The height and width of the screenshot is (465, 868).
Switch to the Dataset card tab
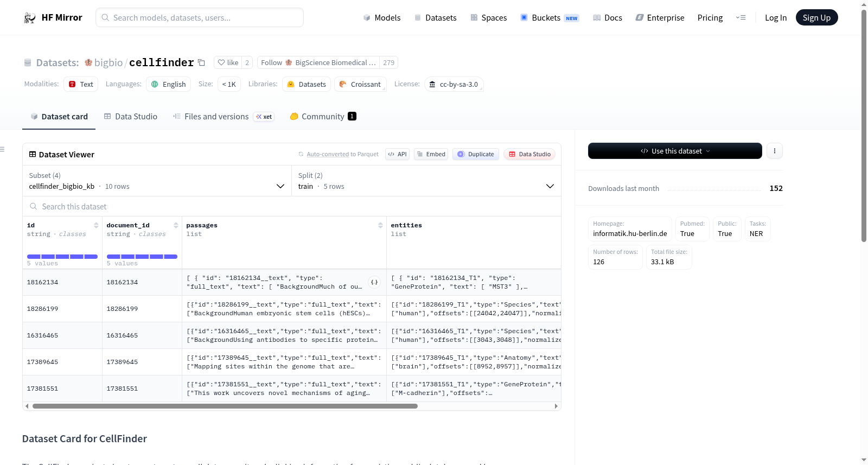point(59,117)
